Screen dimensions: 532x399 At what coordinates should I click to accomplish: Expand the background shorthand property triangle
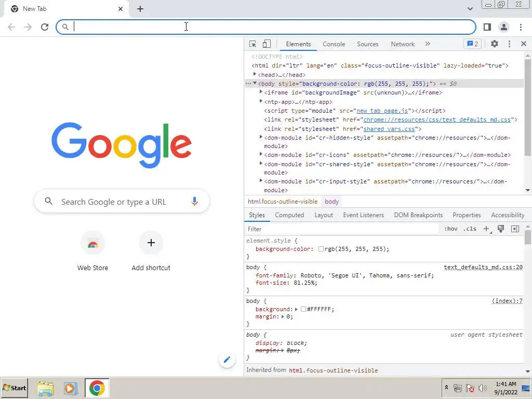(x=296, y=309)
